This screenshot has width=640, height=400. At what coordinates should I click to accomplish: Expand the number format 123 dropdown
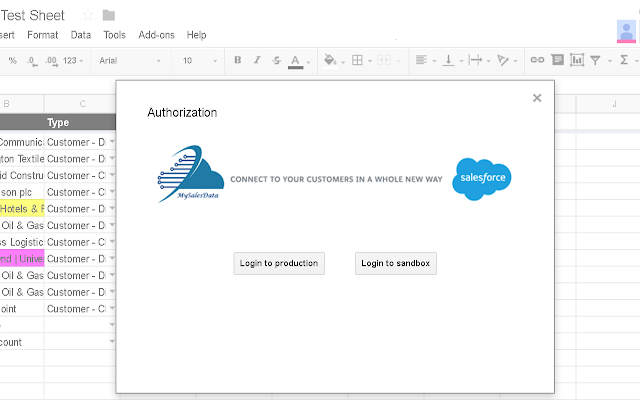click(73, 60)
